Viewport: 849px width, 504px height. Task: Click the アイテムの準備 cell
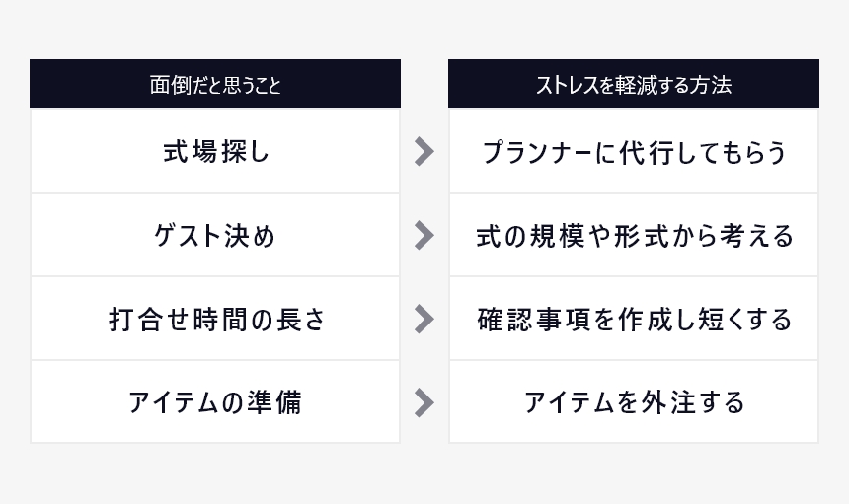(215, 402)
